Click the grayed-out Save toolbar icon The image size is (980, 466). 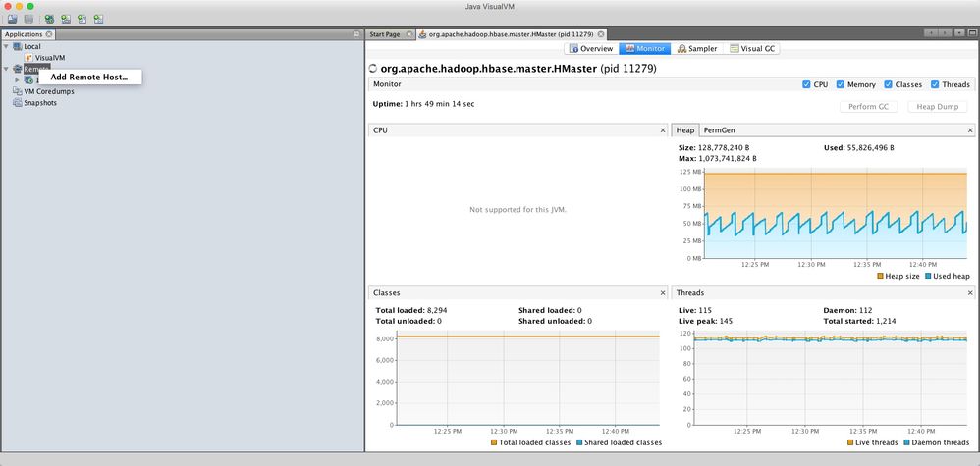(28, 20)
